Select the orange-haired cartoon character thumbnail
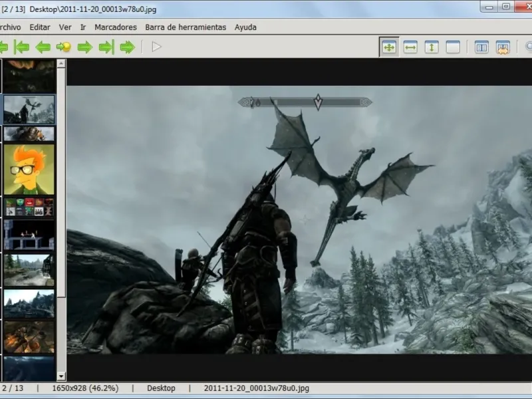This screenshot has width=532, height=399. point(29,170)
